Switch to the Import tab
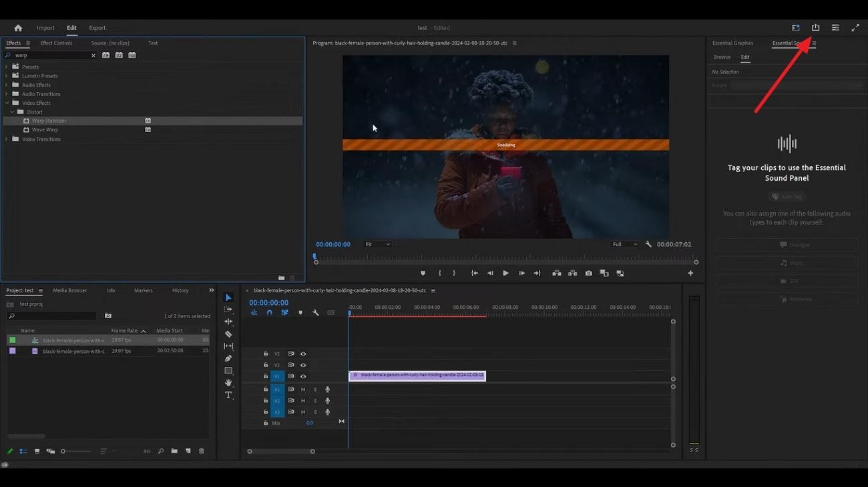This screenshot has width=868, height=487. (x=45, y=28)
